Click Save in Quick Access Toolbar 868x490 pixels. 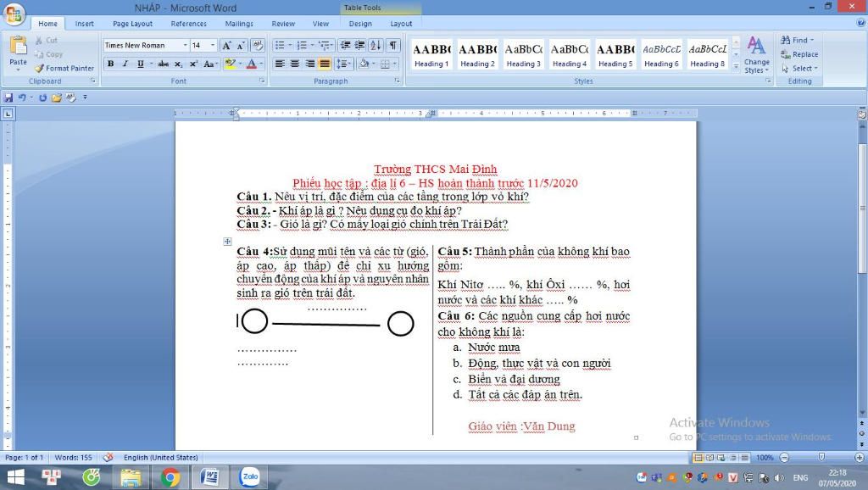click(8, 97)
